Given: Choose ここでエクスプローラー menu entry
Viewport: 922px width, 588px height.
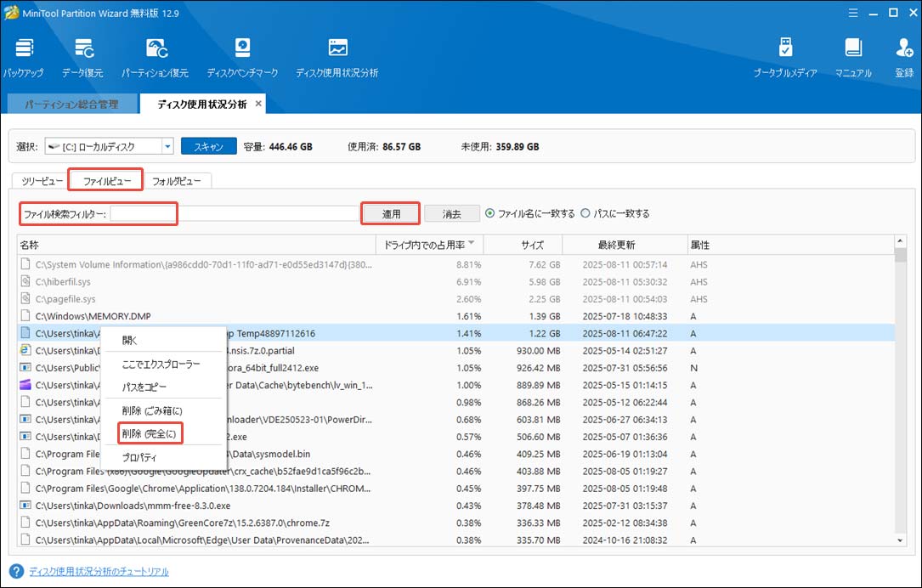Looking at the screenshot, I should click(x=161, y=365).
